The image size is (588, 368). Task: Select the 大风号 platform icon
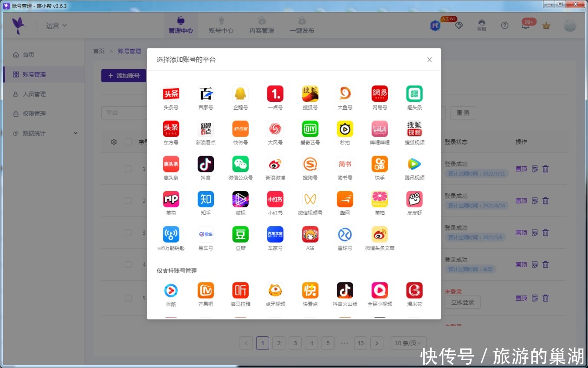coord(275,129)
